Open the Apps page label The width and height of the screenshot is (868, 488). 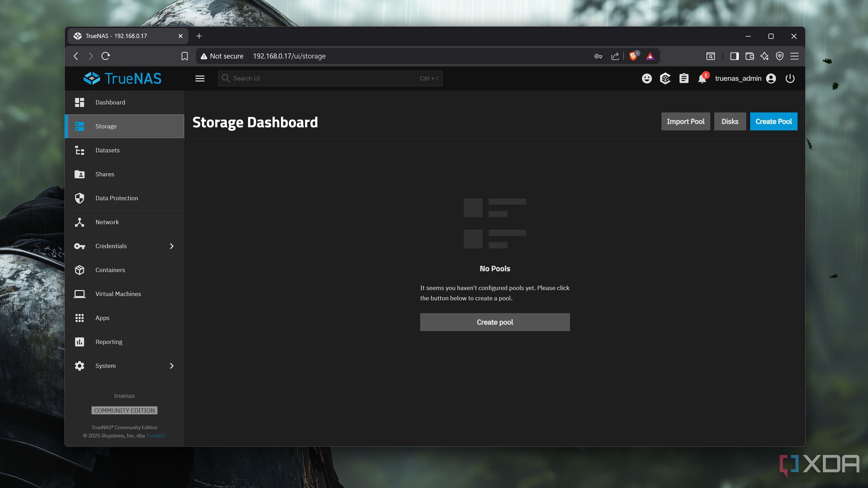pyautogui.click(x=102, y=318)
